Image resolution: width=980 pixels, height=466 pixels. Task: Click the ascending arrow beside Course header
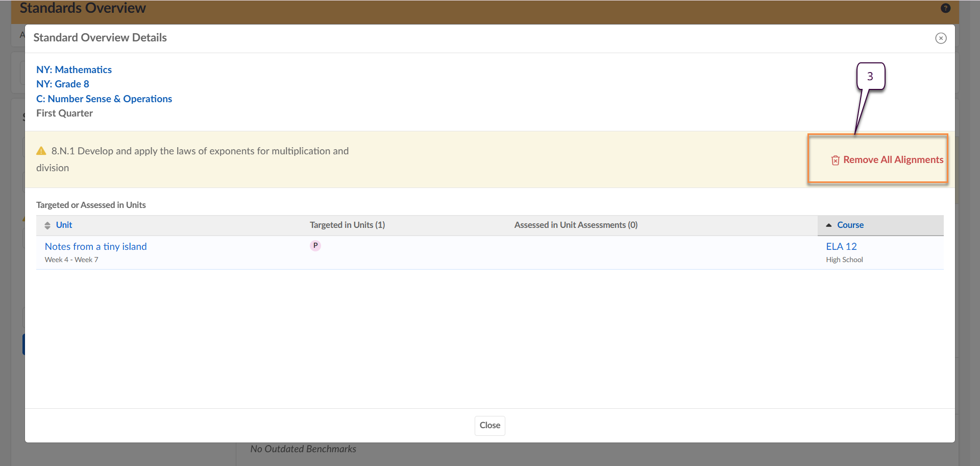click(x=829, y=225)
